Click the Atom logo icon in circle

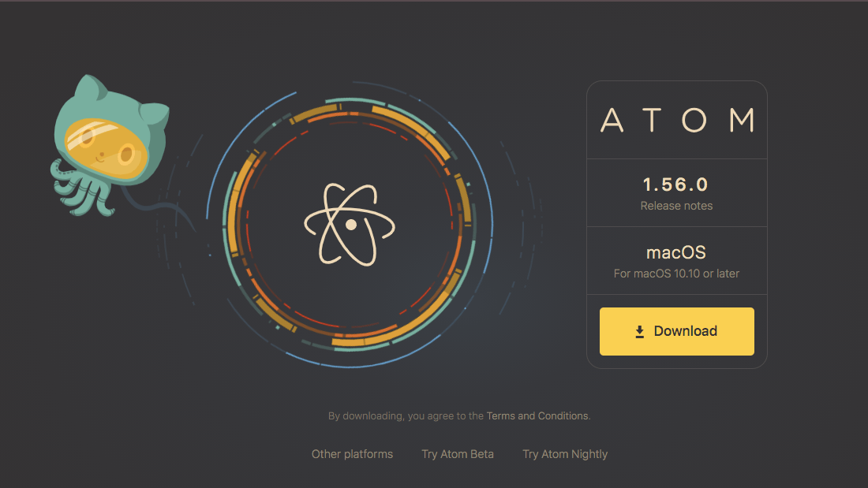[350, 224]
